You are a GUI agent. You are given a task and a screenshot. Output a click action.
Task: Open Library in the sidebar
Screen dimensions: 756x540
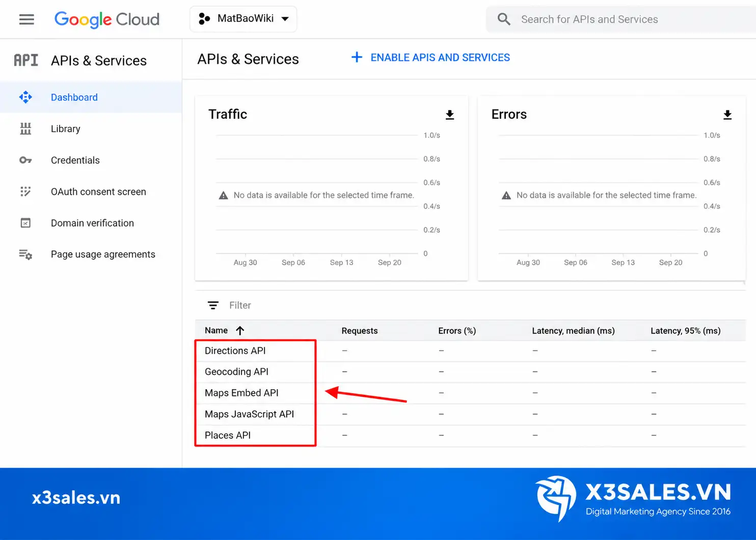pyautogui.click(x=66, y=129)
